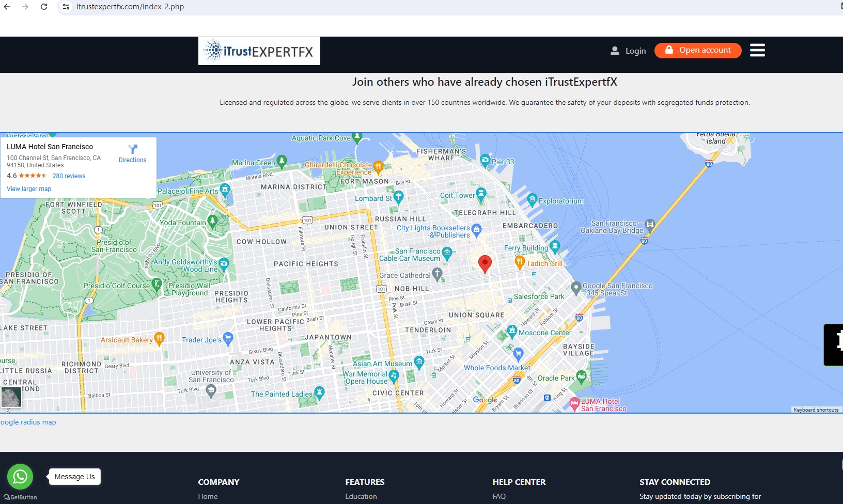Viewport: 843px width, 504px height.
Task: Click the Presidio Golf Course marker
Action: point(157,284)
